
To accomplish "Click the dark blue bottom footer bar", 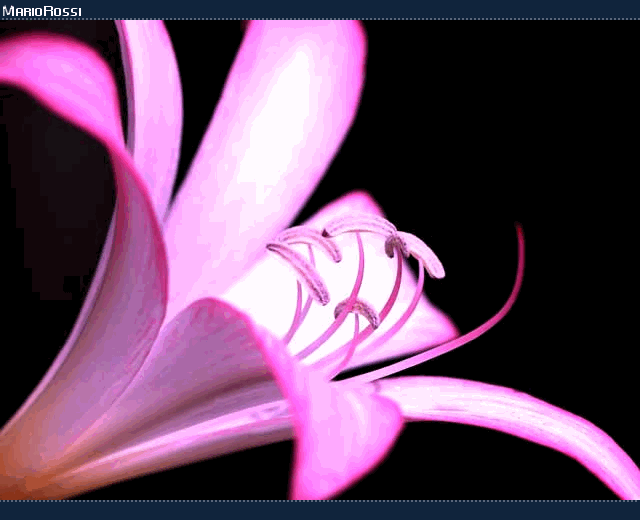I will 320,510.
